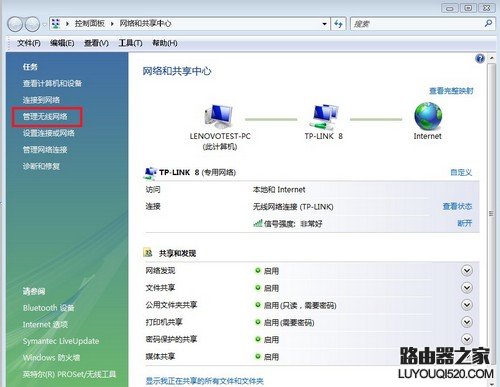Click 网络和共享中心 in the breadcrumb

145,24
